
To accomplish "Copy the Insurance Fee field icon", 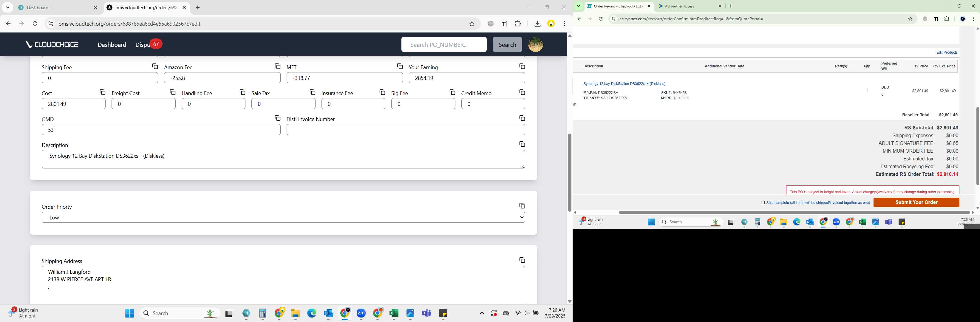I will point(382,92).
